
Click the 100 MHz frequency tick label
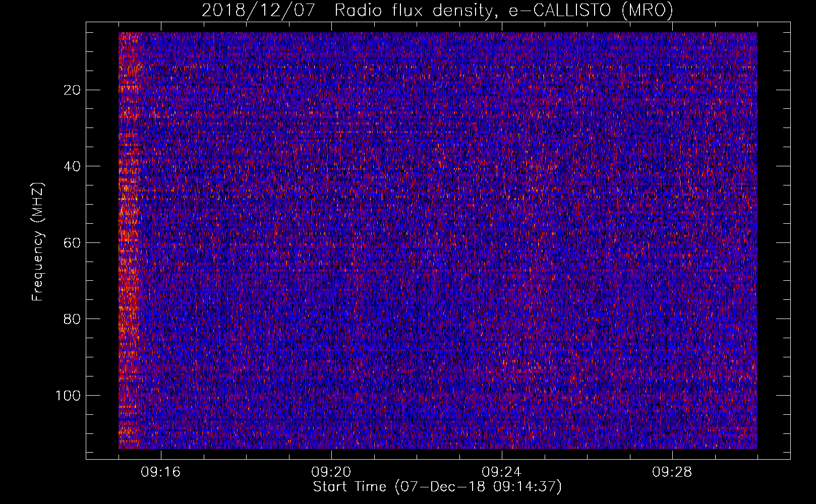[x=68, y=396]
